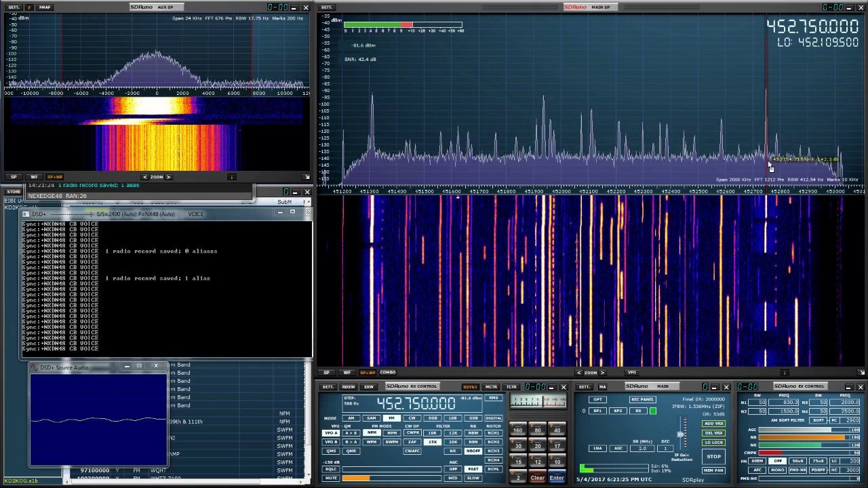Click zoom-in arrow in Main SP window
Image resolution: width=868 pixels, height=488 pixels.
[x=603, y=372]
